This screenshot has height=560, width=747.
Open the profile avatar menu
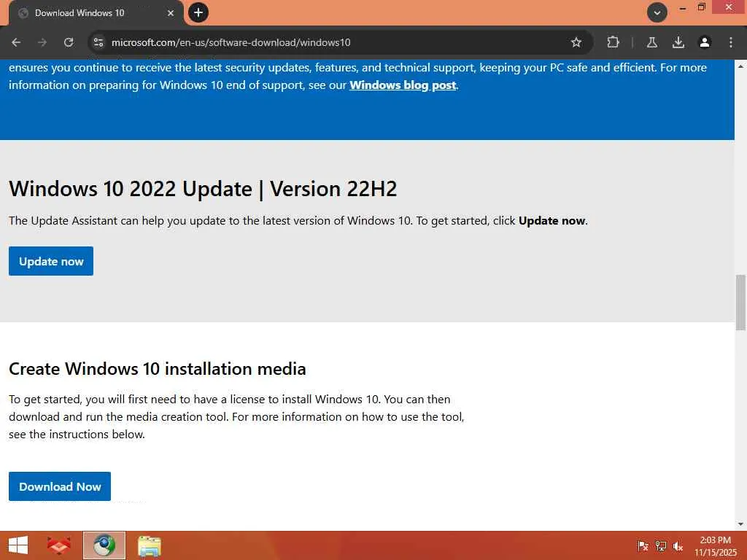(x=704, y=42)
